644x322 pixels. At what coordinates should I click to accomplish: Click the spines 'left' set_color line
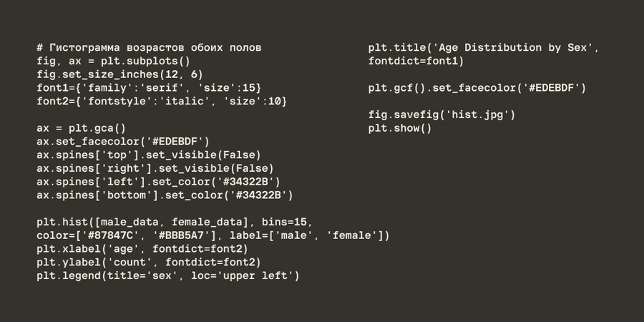158,182
